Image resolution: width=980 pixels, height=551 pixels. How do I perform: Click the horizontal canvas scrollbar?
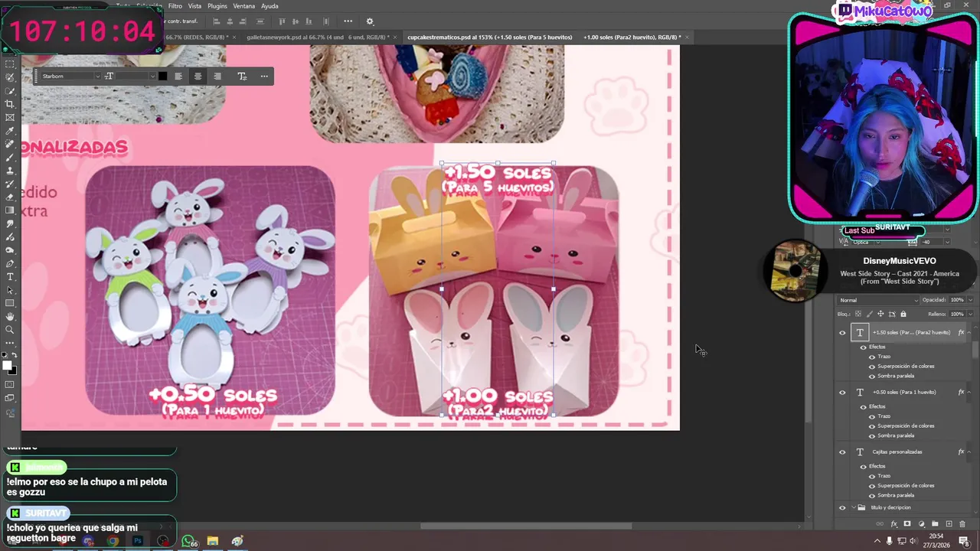[526, 526]
